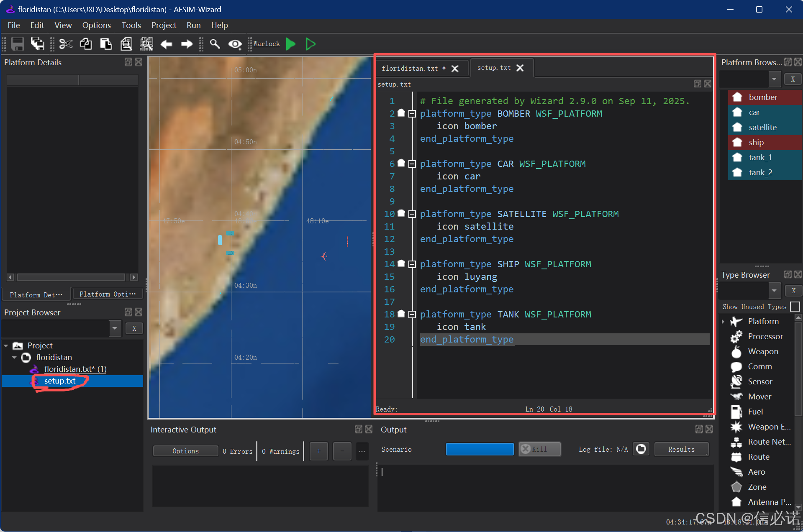Collapse the Project tree node
Image resolution: width=803 pixels, height=532 pixels.
pyautogui.click(x=6, y=346)
